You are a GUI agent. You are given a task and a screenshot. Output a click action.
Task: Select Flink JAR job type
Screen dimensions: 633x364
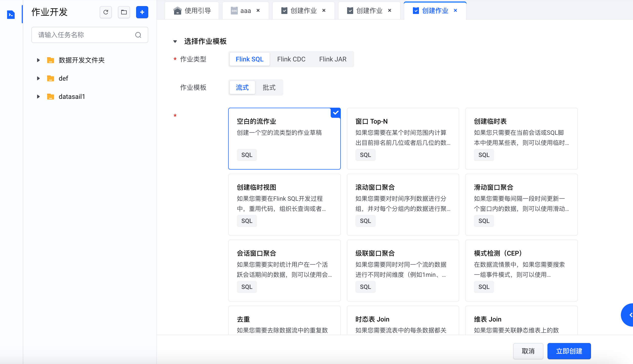pos(333,59)
